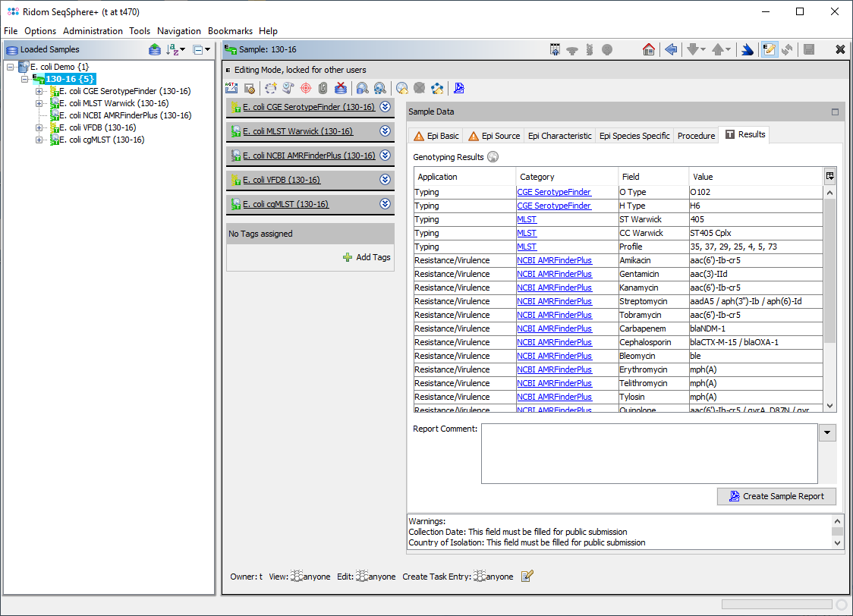
Task: Expand the E. coli MLST Warwick section
Action: pos(385,131)
